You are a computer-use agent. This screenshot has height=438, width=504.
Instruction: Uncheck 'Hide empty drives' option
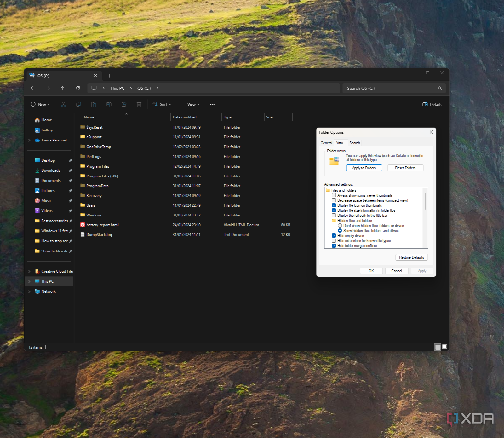click(x=334, y=236)
